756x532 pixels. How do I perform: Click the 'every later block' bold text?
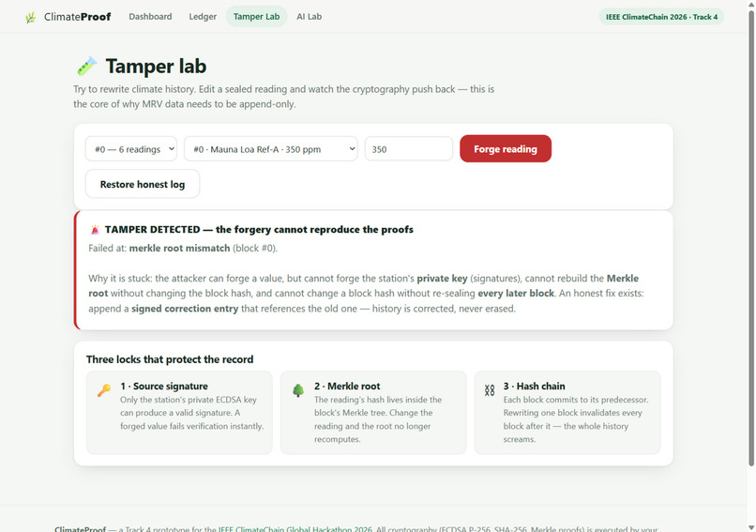[x=516, y=294]
